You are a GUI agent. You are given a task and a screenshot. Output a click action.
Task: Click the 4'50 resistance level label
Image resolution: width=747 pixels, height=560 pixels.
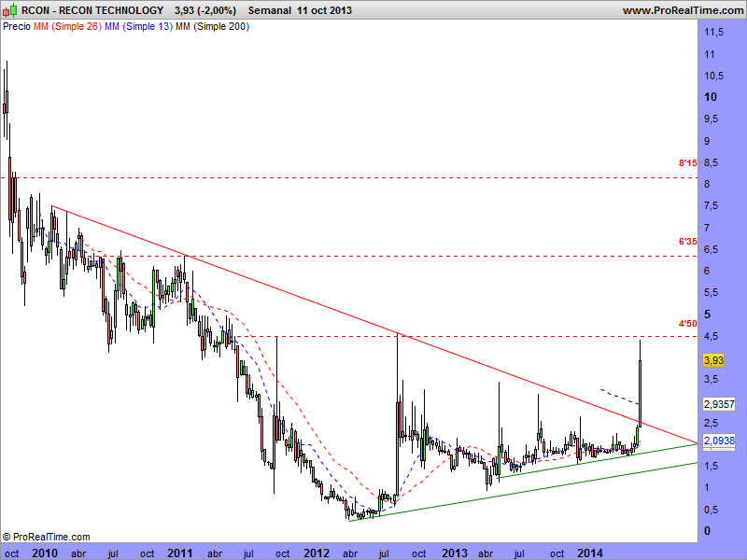click(x=687, y=324)
